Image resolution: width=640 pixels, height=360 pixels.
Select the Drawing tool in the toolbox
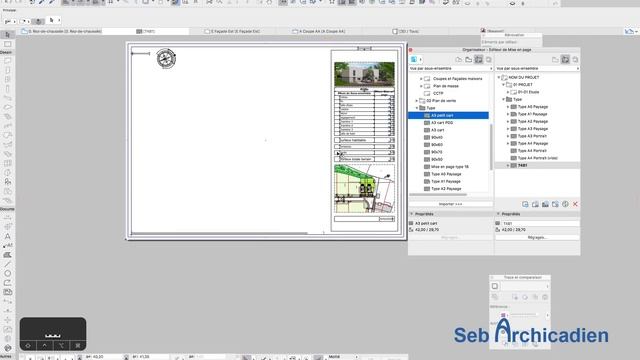[x=7, y=292]
